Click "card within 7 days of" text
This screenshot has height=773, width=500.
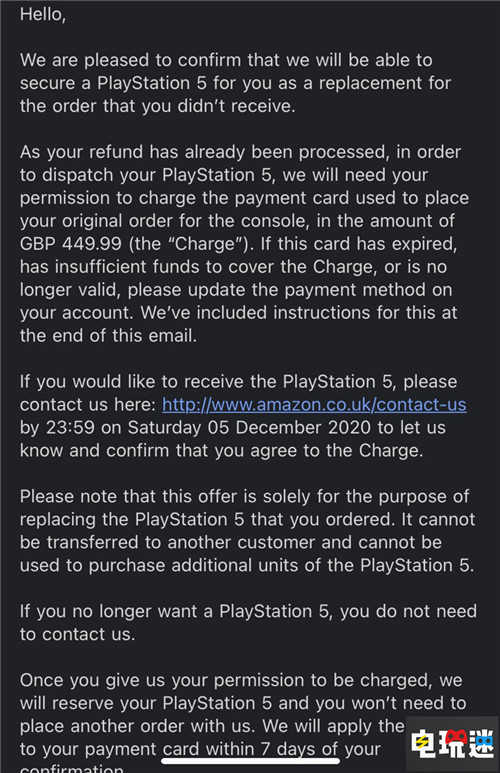tap(250, 749)
